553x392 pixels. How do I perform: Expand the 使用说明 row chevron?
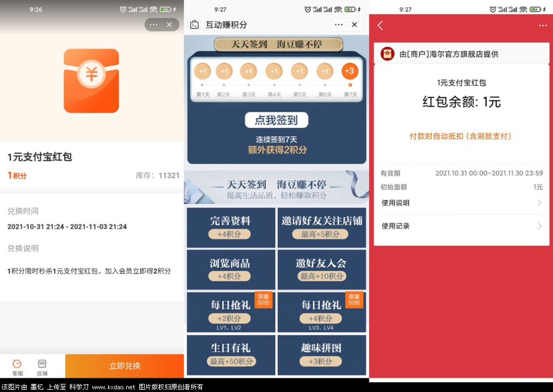(539, 202)
